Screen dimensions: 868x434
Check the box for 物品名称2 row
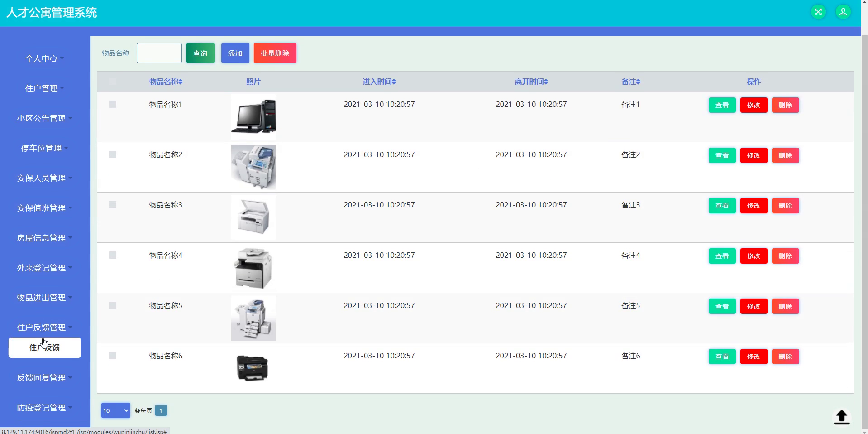click(x=113, y=154)
